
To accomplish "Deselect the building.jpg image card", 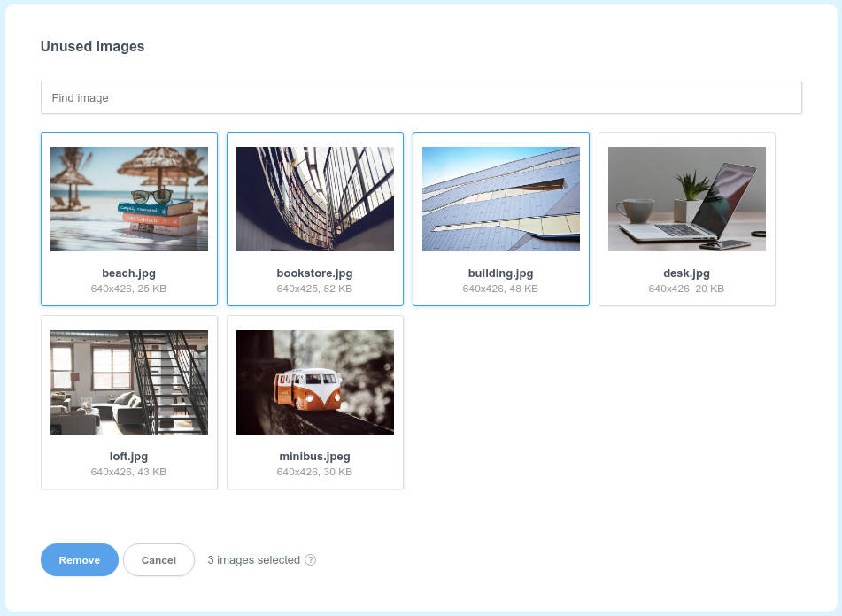I will 501,219.
